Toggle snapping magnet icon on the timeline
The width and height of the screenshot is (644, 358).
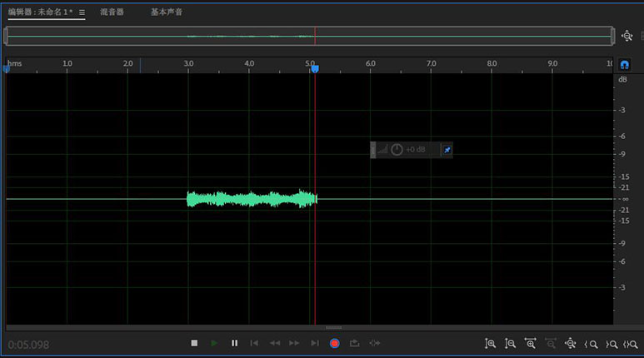625,65
